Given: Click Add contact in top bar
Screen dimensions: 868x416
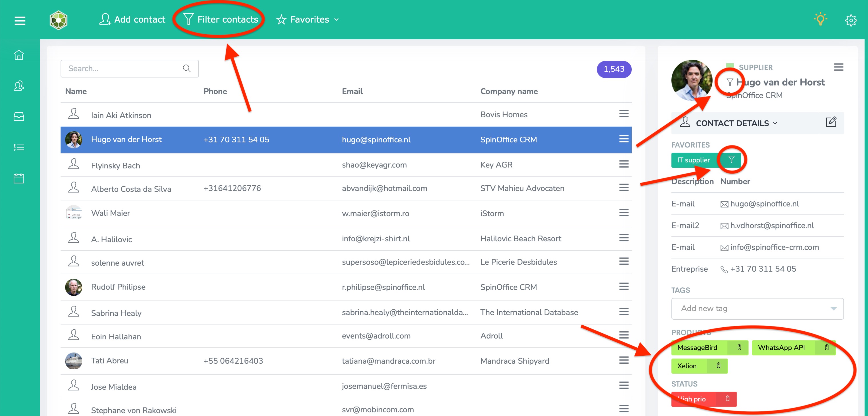Looking at the screenshot, I should [132, 19].
